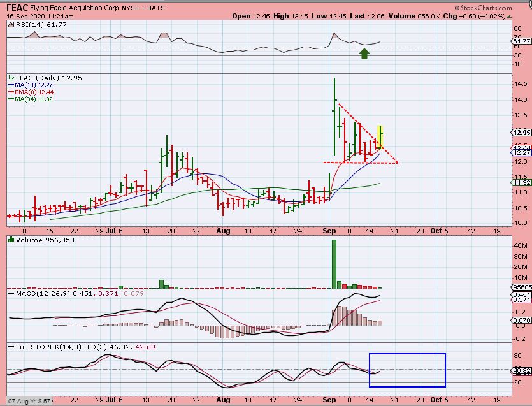Click the 'Flying Eagle Acquisition Corp' company name

point(75,8)
